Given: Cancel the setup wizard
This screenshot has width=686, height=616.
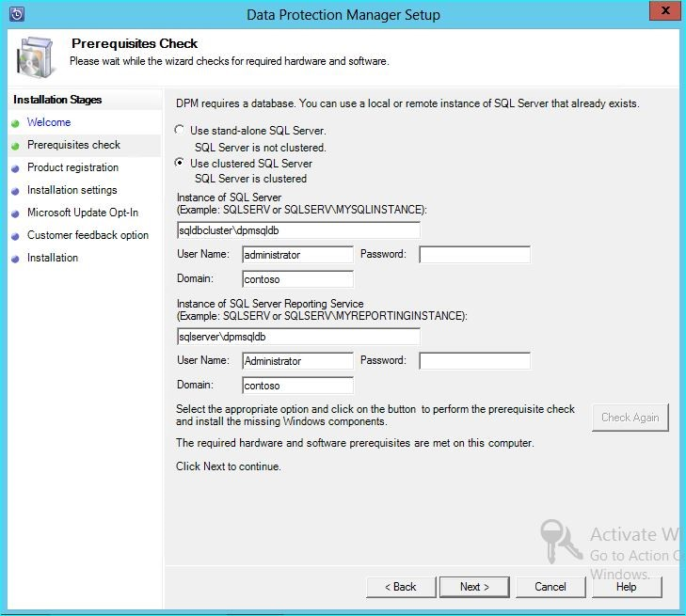Looking at the screenshot, I should (x=550, y=587).
